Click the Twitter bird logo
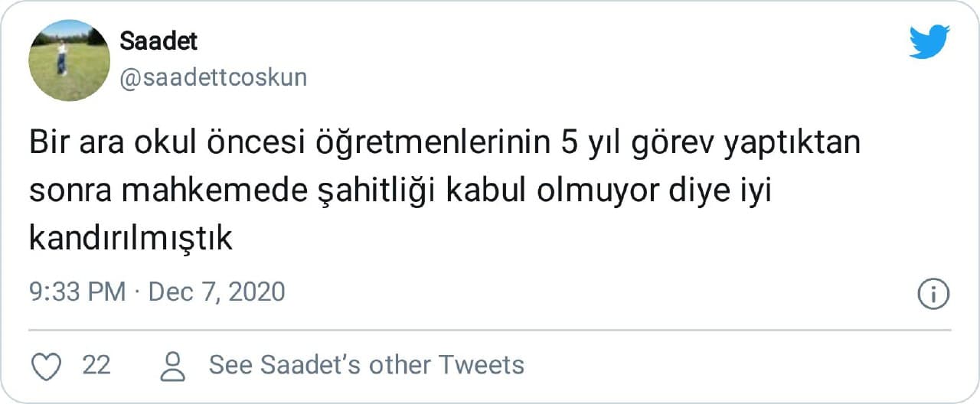 point(929,41)
